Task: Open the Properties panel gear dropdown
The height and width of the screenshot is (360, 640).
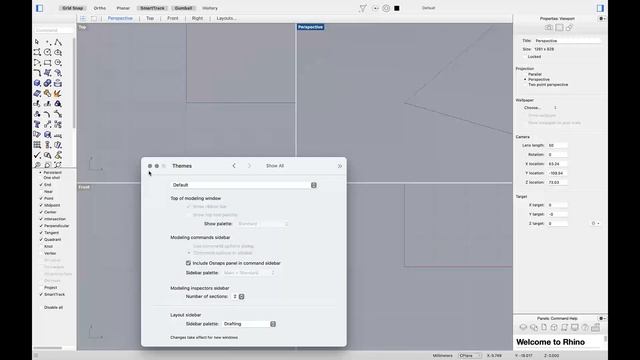Action: pos(602,18)
